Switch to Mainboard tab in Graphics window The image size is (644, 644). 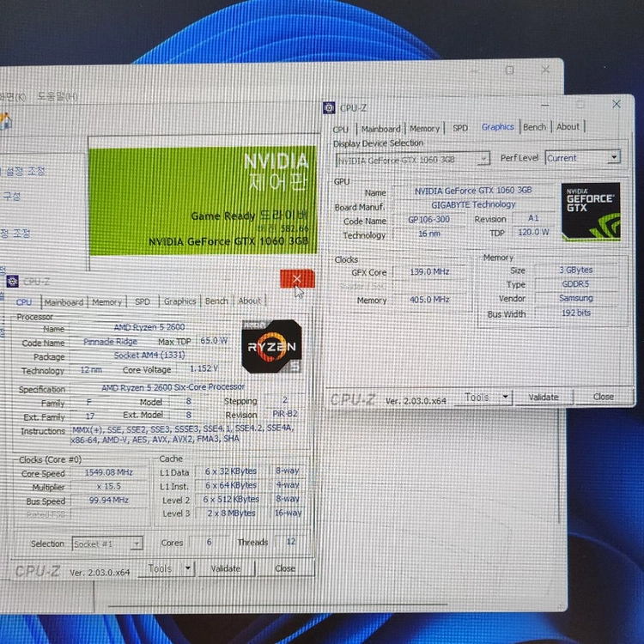[x=380, y=129]
